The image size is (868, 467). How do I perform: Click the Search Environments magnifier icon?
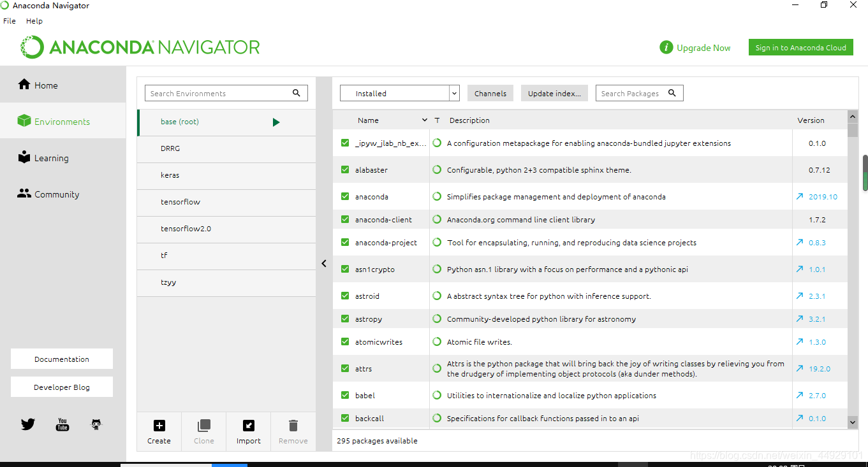297,93
